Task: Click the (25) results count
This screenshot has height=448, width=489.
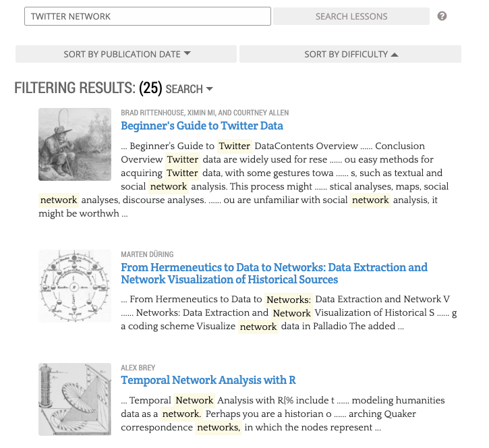Action: [150, 88]
